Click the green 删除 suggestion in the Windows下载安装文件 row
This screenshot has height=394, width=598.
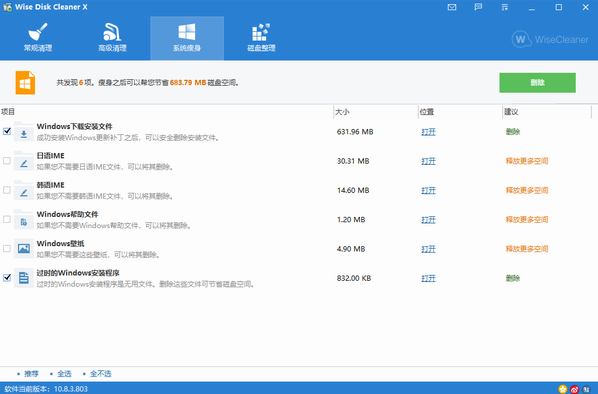point(513,132)
